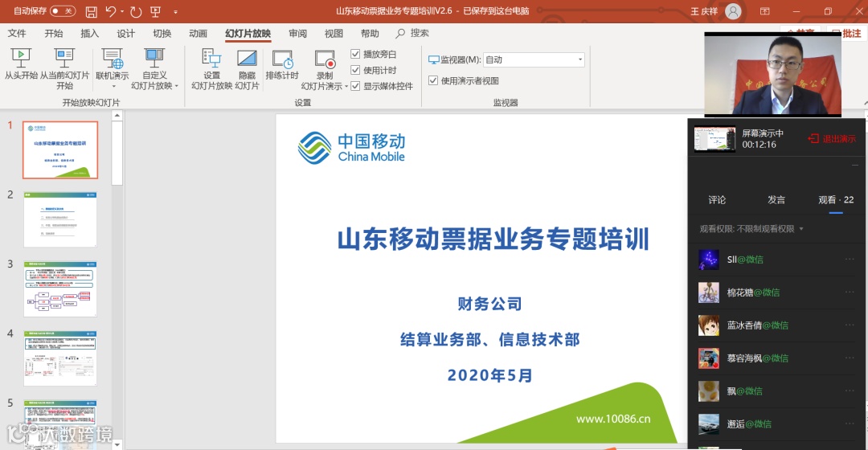Viewport: 868px width, 450px height.
Task: Click avatar of SII@微信
Action: [709, 260]
